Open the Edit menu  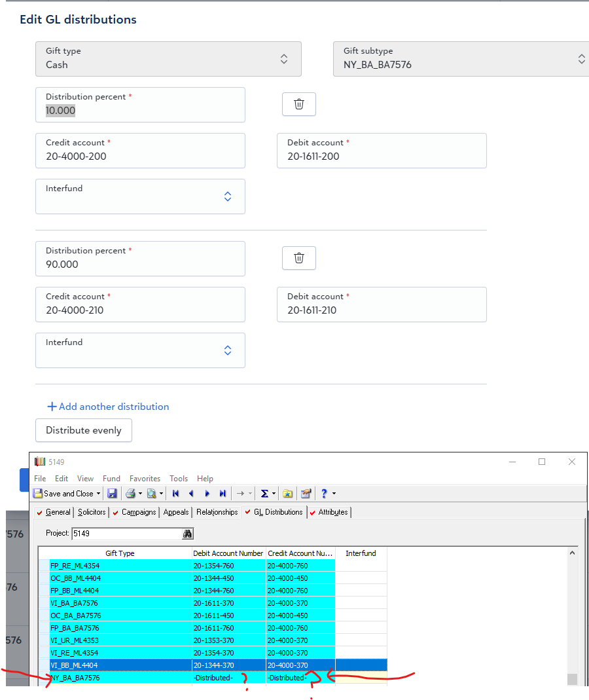pyautogui.click(x=62, y=479)
